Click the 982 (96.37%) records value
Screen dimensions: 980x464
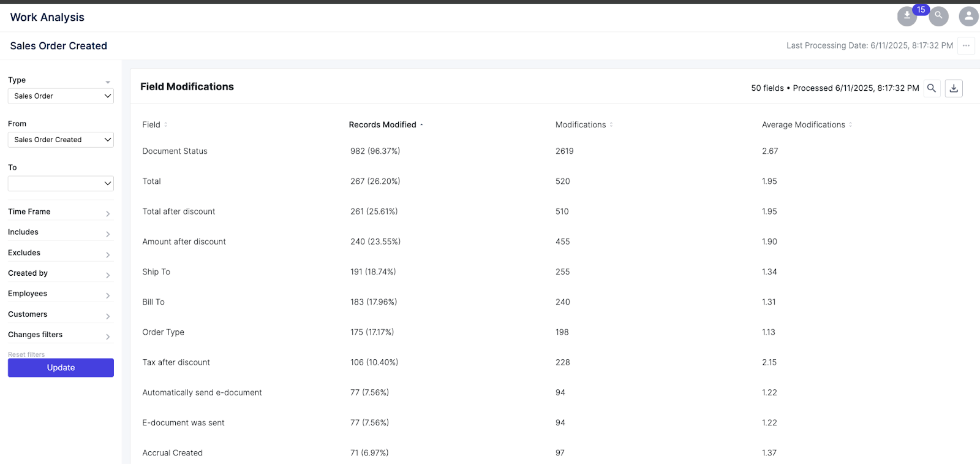click(375, 151)
